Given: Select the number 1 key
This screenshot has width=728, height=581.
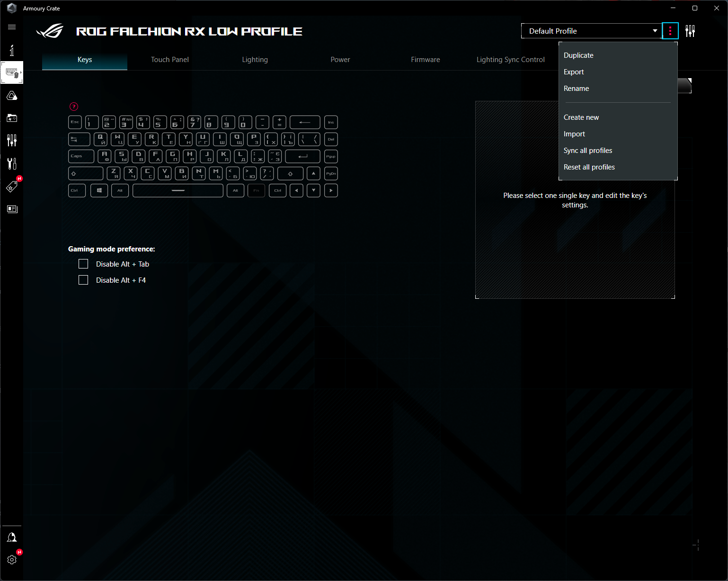Looking at the screenshot, I should click(92, 122).
